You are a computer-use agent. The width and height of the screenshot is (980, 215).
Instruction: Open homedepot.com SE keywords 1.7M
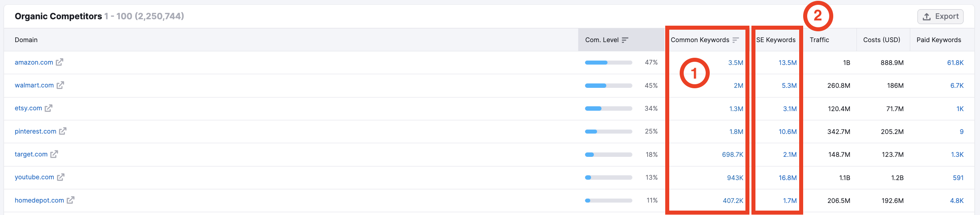790,201
